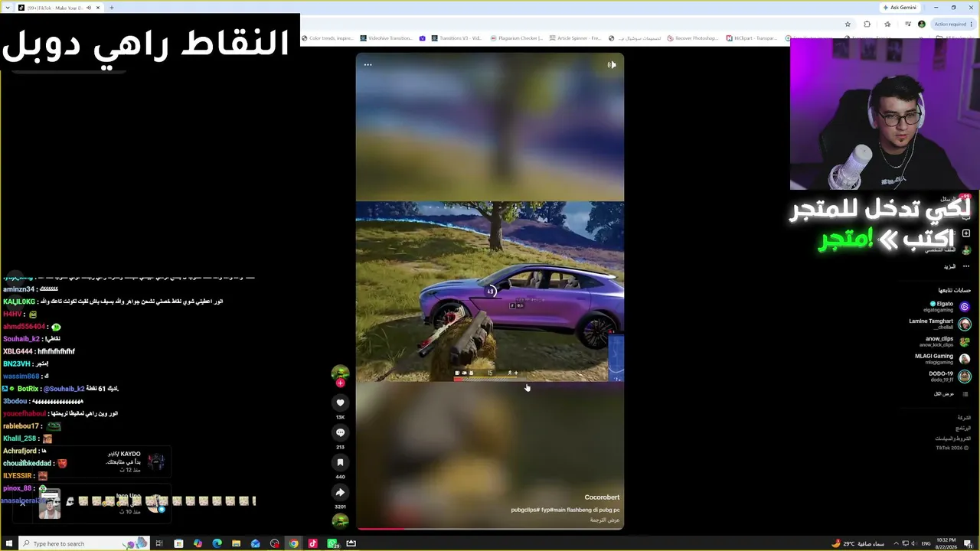Like the PUBG clip with the heart icon
980x551 pixels.
[341, 403]
